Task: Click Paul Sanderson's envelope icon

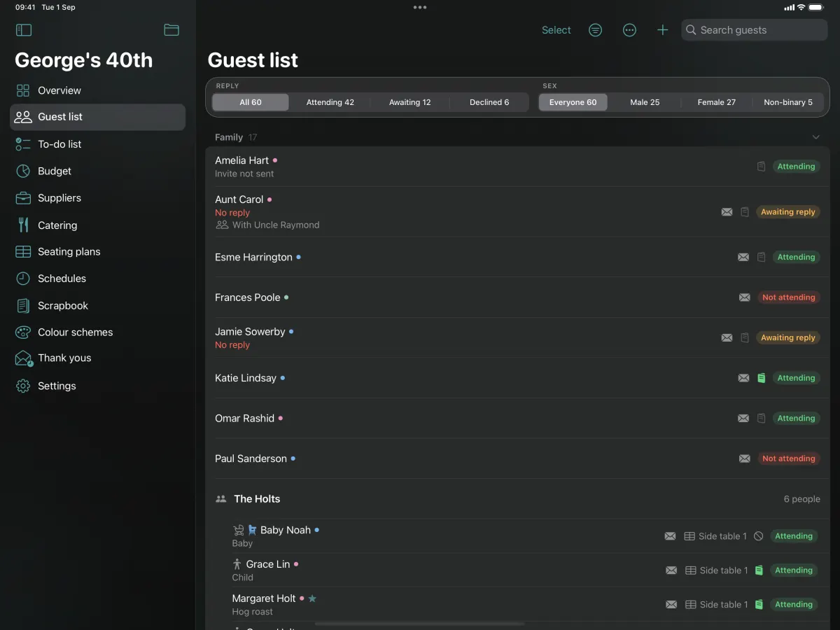Action: click(x=745, y=458)
